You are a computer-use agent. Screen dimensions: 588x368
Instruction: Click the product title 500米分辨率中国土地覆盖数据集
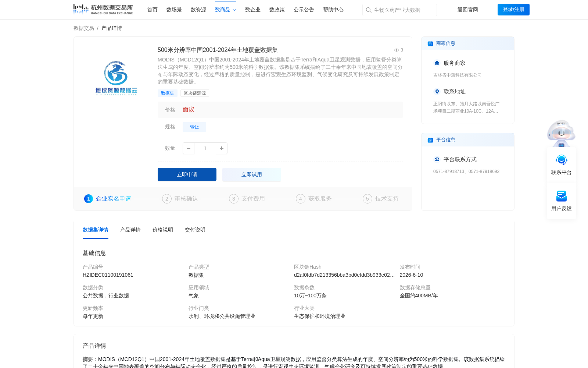tap(218, 50)
